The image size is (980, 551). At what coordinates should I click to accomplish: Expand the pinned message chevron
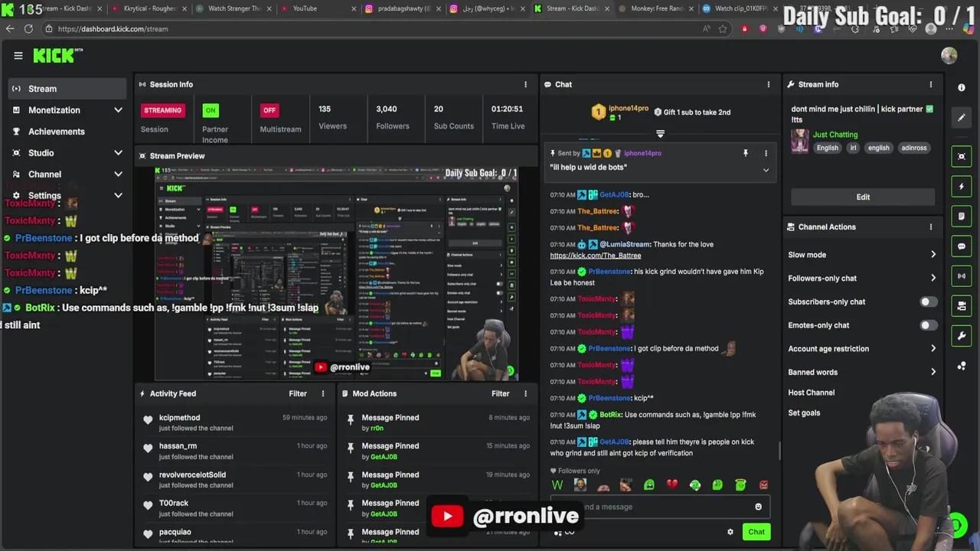pyautogui.click(x=766, y=170)
